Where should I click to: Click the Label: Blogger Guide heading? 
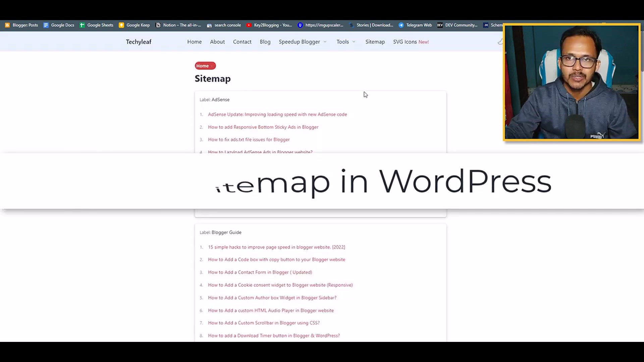click(220, 232)
